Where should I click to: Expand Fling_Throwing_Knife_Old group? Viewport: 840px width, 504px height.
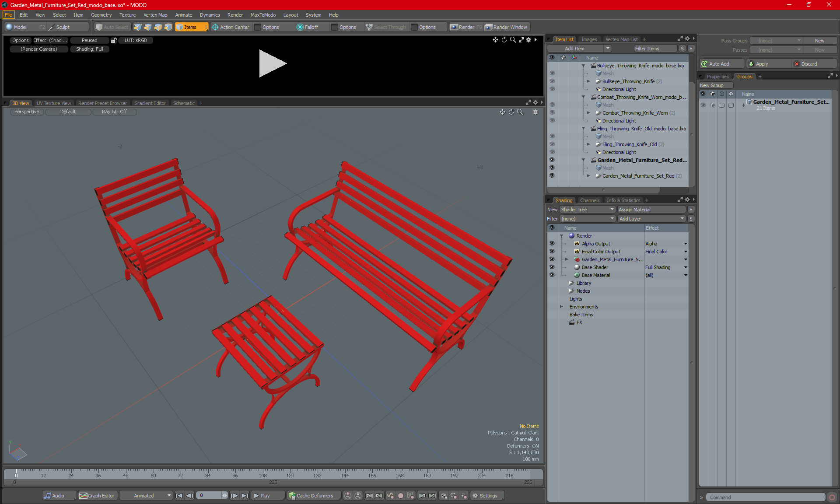(588, 144)
